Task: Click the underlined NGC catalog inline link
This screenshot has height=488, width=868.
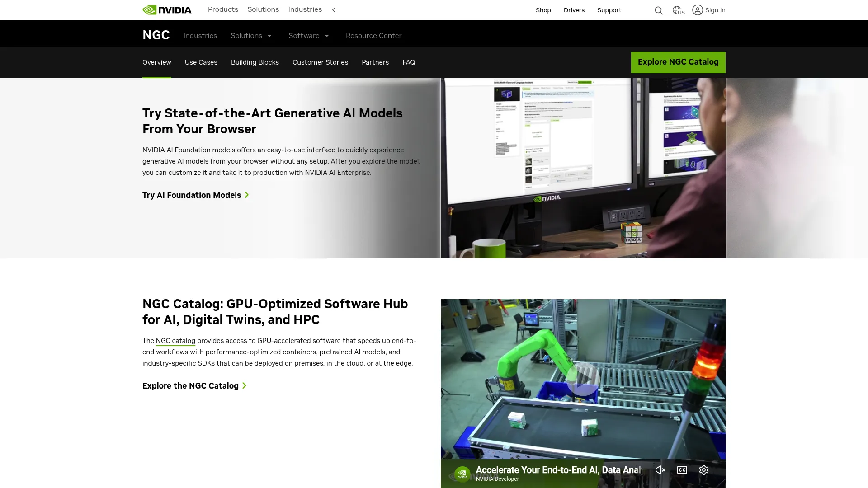Action: (175, 341)
